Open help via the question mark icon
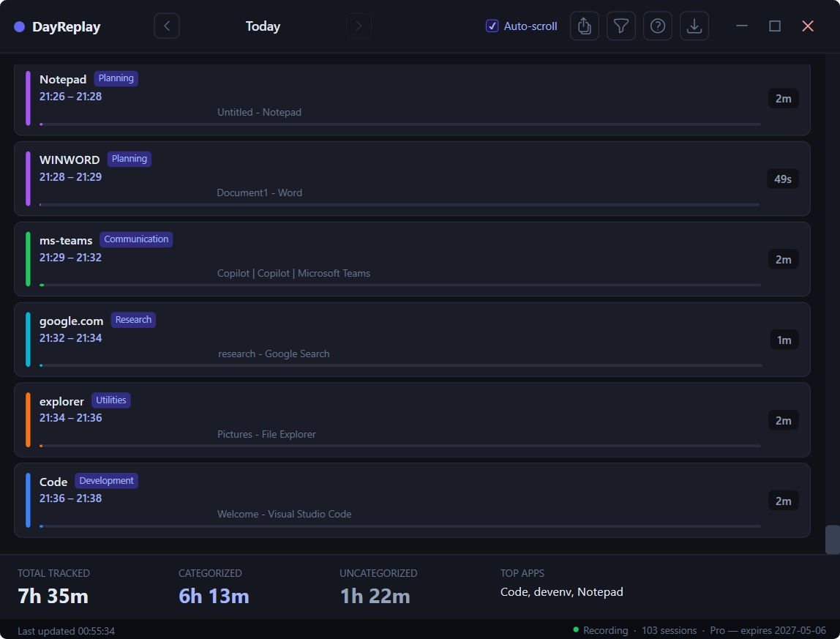This screenshot has width=840, height=639. (657, 26)
